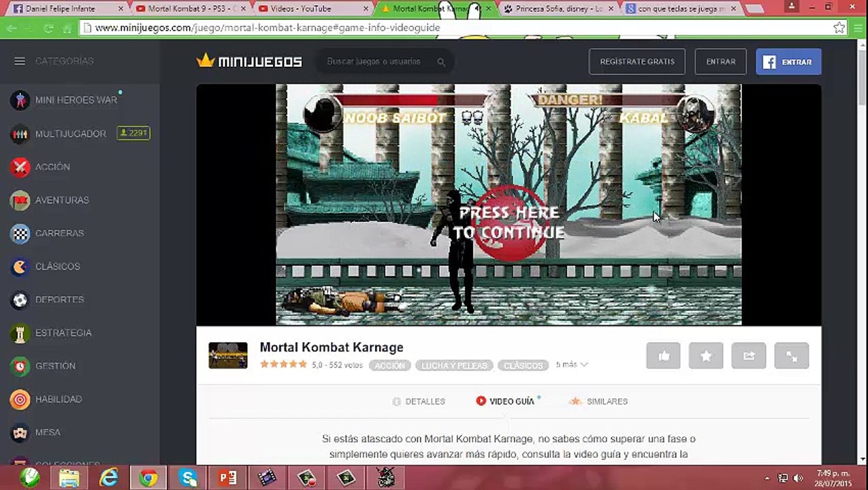Click the Aventuras category label
The width and height of the screenshot is (868, 490).
tap(62, 200)
